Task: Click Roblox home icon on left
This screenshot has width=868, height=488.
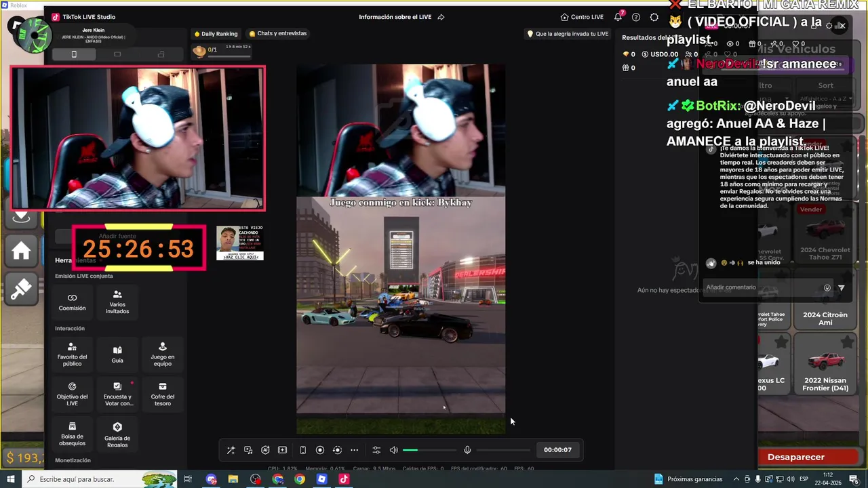Action: pyautogui.click(x=21, y=251)
